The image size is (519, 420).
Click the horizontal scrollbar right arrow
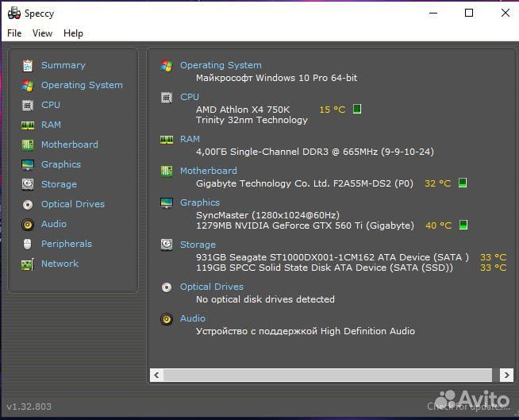[506, 375]
